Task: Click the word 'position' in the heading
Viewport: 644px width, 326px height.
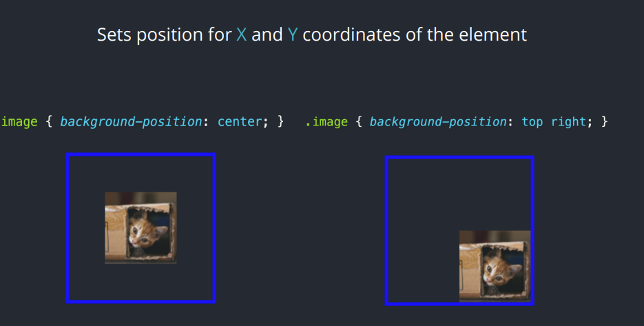Action: (169, 35)
